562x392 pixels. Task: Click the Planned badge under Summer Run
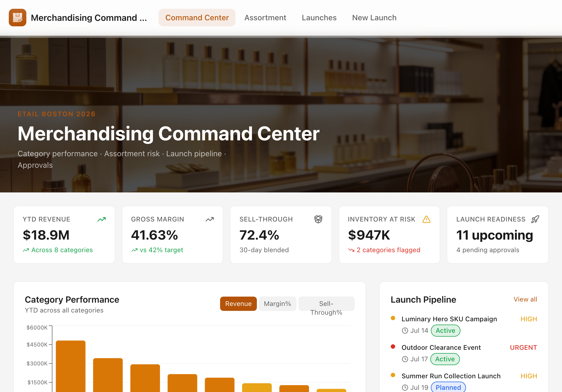click(448, 387)
